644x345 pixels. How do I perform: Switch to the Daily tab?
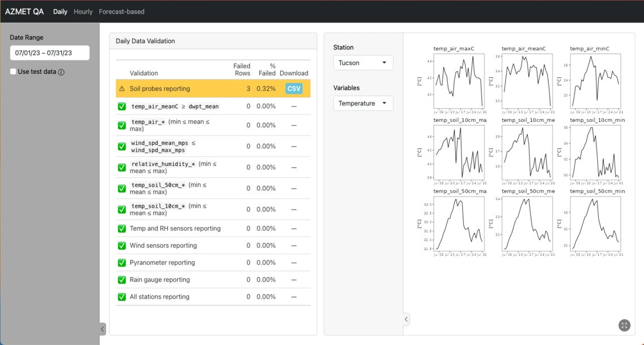tap(60, 11)
